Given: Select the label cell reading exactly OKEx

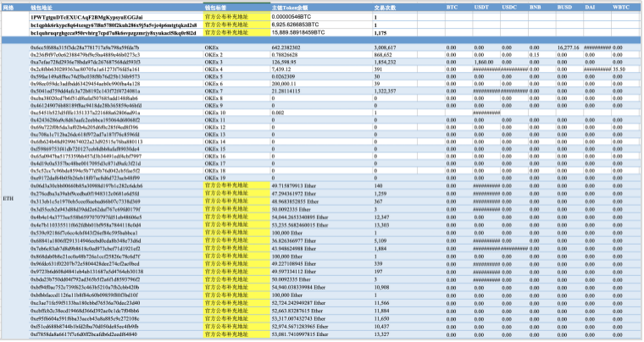Looking at the screenshot, I should pyautogui.click(x=212, y=47).
